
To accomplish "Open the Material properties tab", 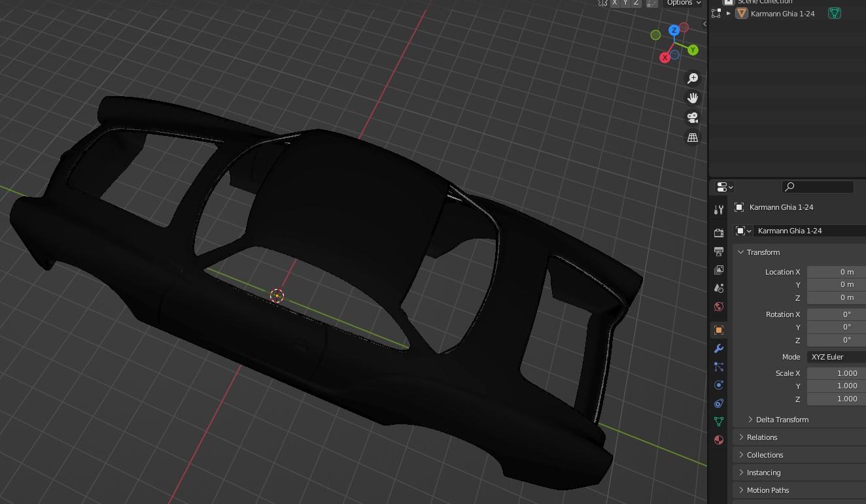I will [x=719, y=440].
